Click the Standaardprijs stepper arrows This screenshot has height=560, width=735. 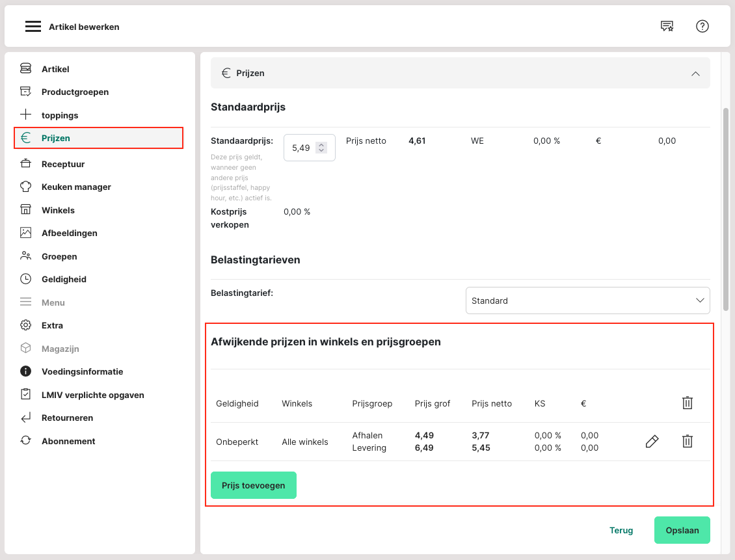[321, 148]
